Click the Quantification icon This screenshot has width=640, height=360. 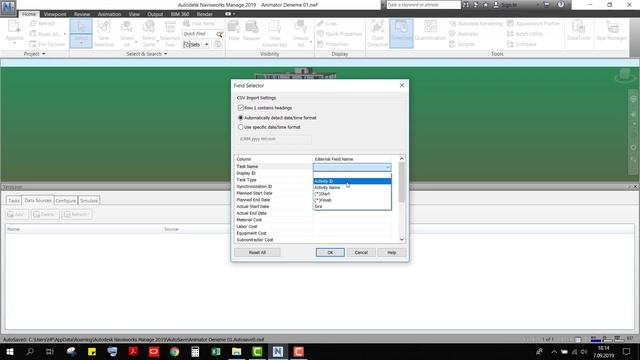(x=430, y=27)
